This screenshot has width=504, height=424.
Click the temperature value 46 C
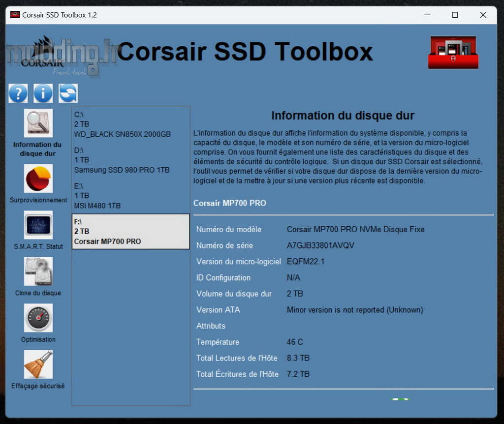(295, 342)
